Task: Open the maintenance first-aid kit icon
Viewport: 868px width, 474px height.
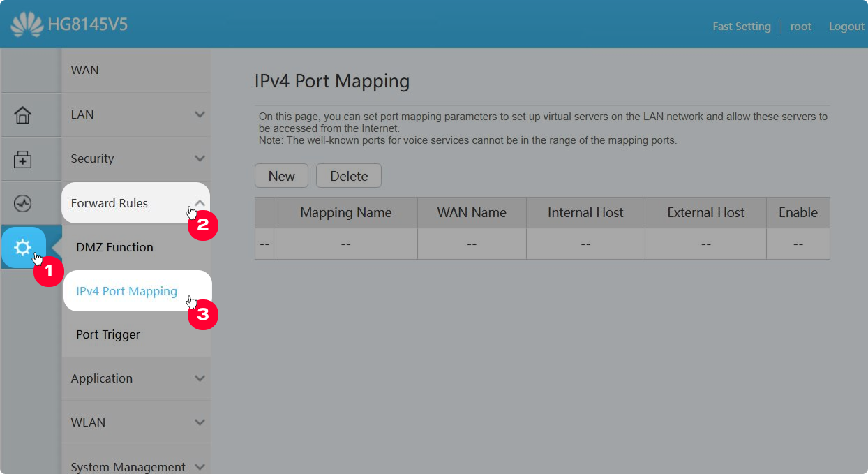Action: (23, 159)
